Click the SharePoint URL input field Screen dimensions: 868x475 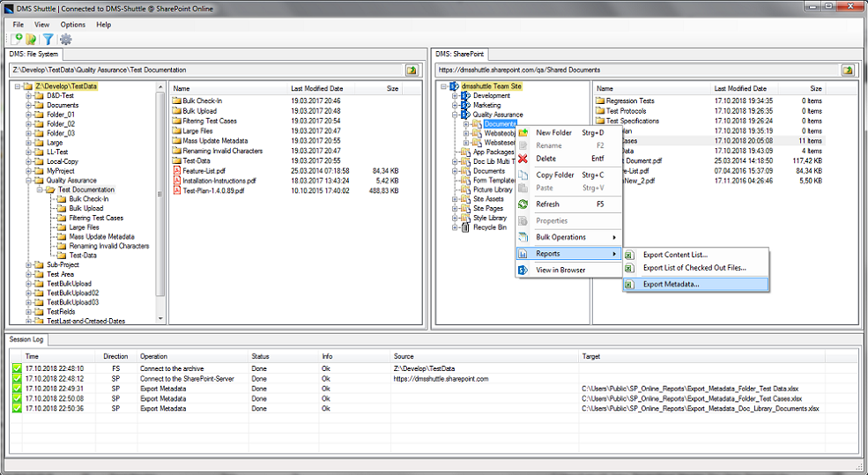click(637, 70)
